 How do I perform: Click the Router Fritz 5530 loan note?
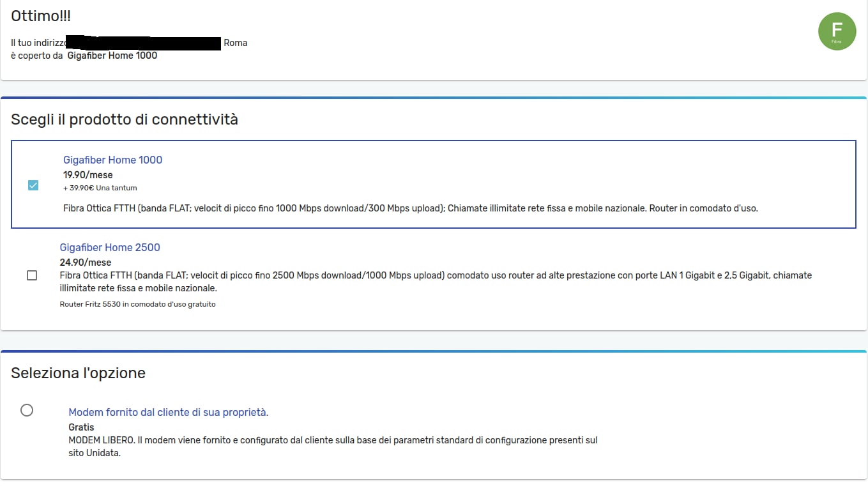tap(138, 304)
